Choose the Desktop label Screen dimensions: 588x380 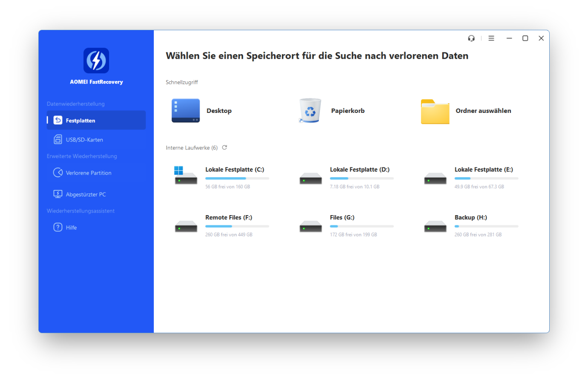pos(219,111)
